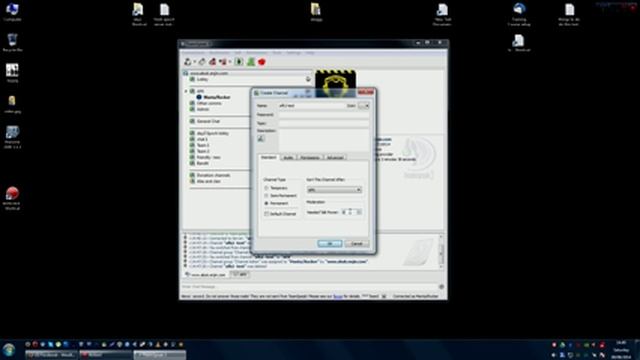Open the Sort This Channel After dropdown

[334, 190]
